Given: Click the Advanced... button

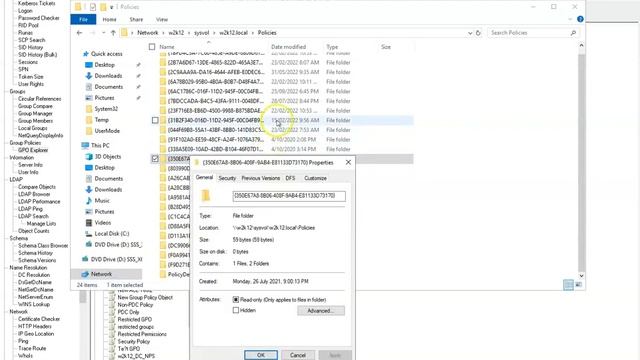Looking at the screenshot, I should pyautogui.click(x=321, y=311).
